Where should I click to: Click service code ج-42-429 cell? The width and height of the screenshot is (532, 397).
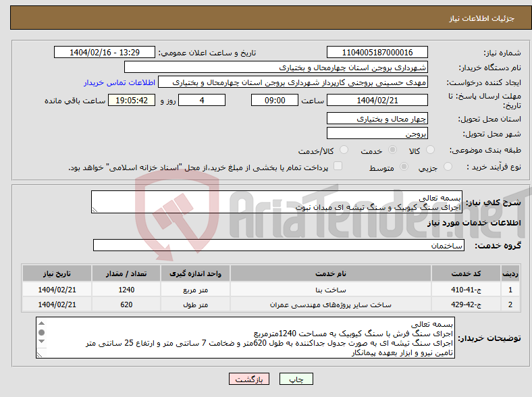[467, 305]
